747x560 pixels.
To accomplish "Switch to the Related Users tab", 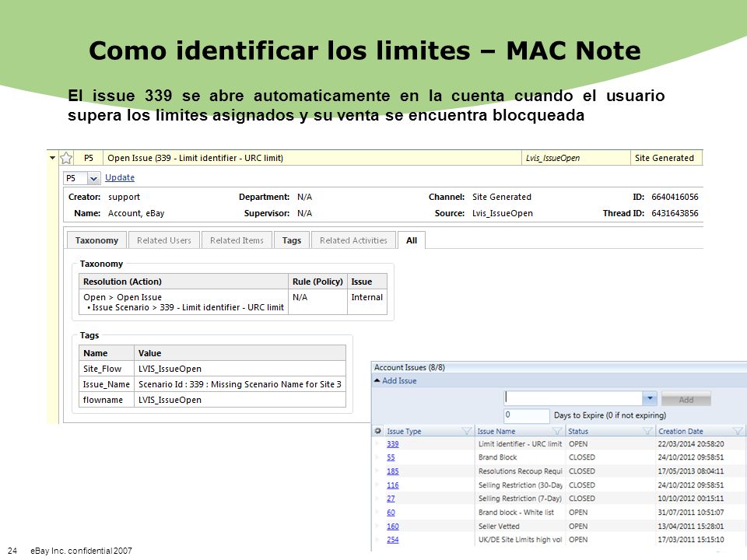I will [164, 240].
